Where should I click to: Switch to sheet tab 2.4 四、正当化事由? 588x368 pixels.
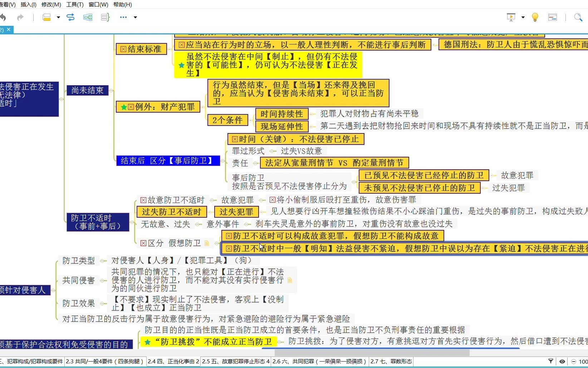[173, 362]
